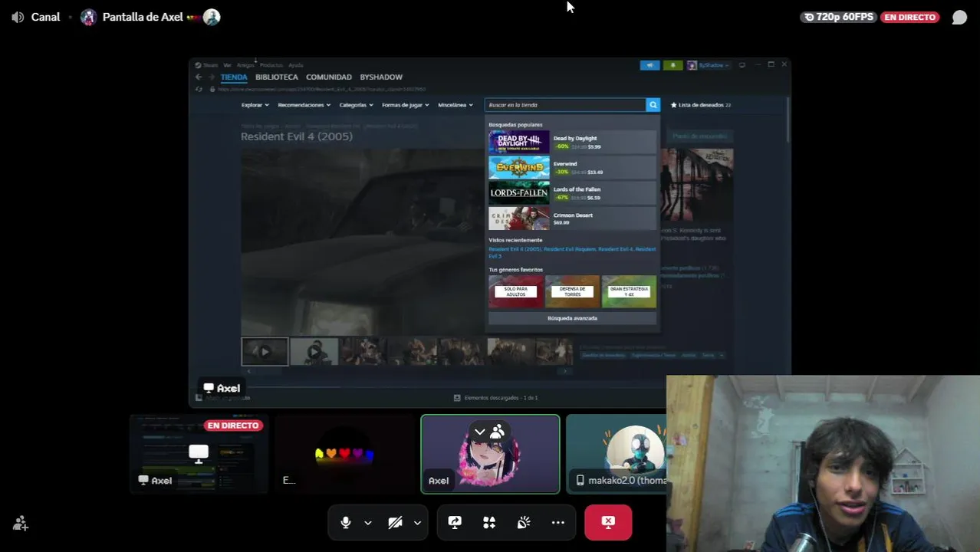The width and height of the screenshot is (980, 552).
Task: Open TIENDA tab in Steam
Action: pyautogui.click(x=234, y=77)
